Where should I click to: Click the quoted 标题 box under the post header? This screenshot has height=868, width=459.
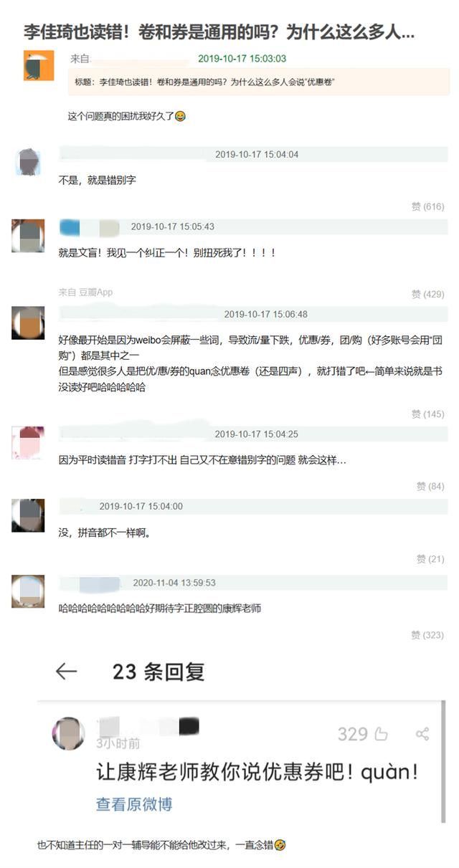click(259, 82)
